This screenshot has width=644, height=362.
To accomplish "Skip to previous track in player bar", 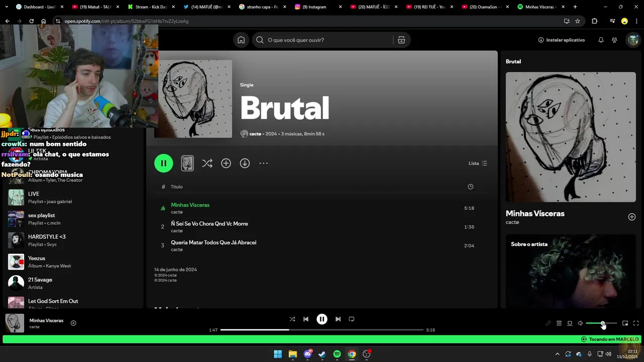I will 306,319.
